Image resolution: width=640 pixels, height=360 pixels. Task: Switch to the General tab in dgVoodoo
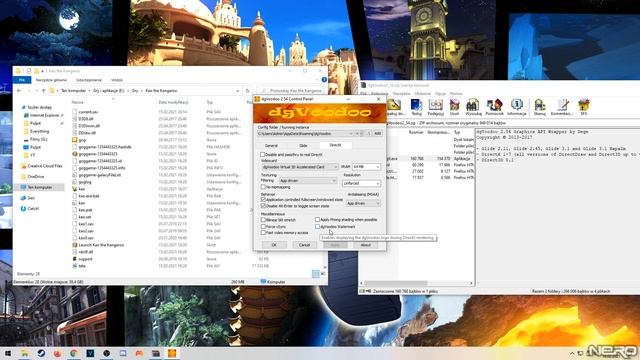(x=271, y=146)
